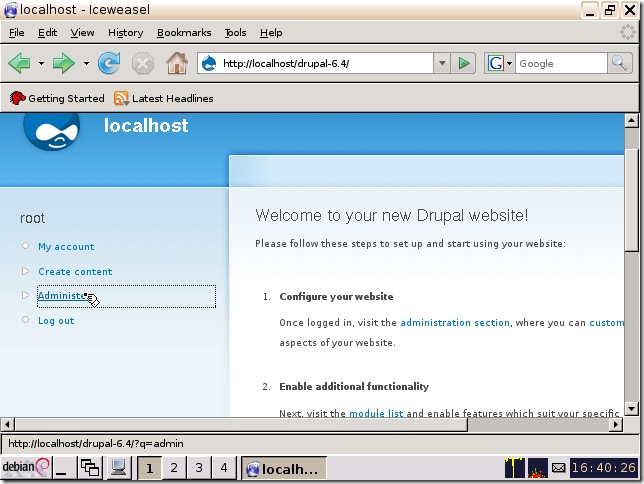Open the Getting Started bookmark

57,98
